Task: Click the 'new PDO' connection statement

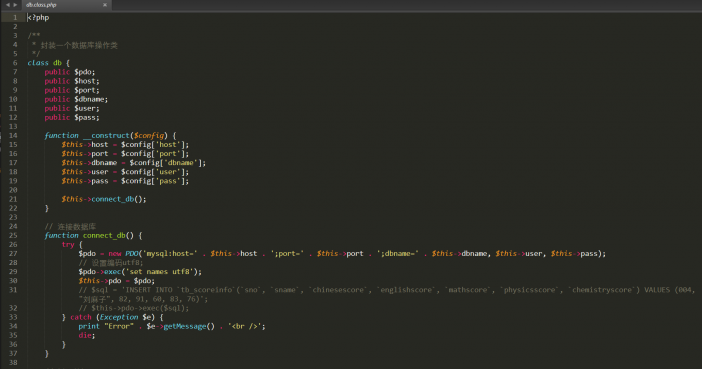Action: point(342,253)
